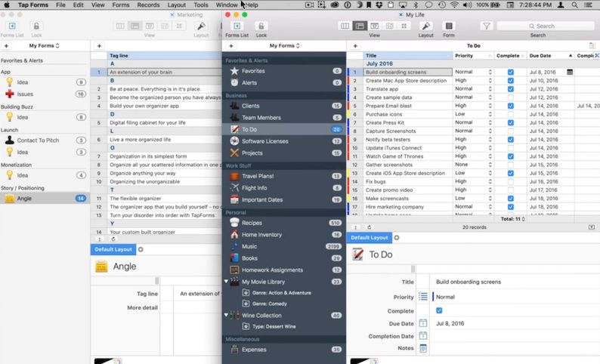Open the Recipes form in sidebar
Image resolution: width=600 pixels, height=364 pixels.
252,223
